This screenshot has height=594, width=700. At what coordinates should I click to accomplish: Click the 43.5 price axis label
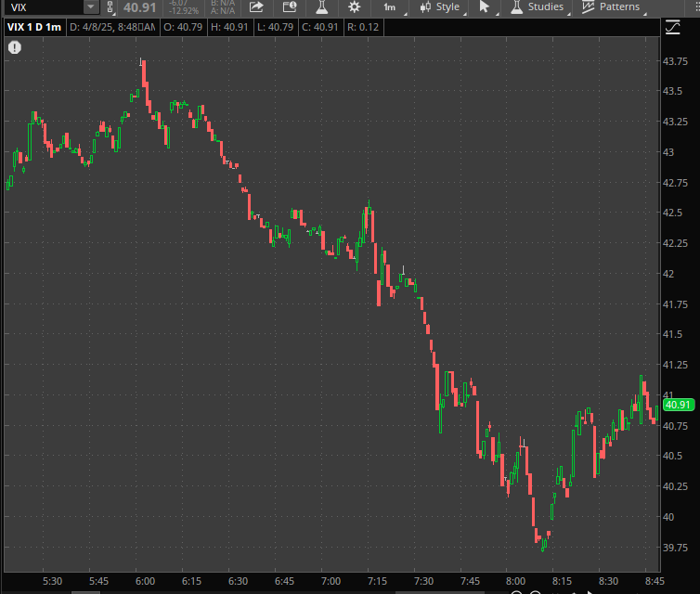click(672, 91)
